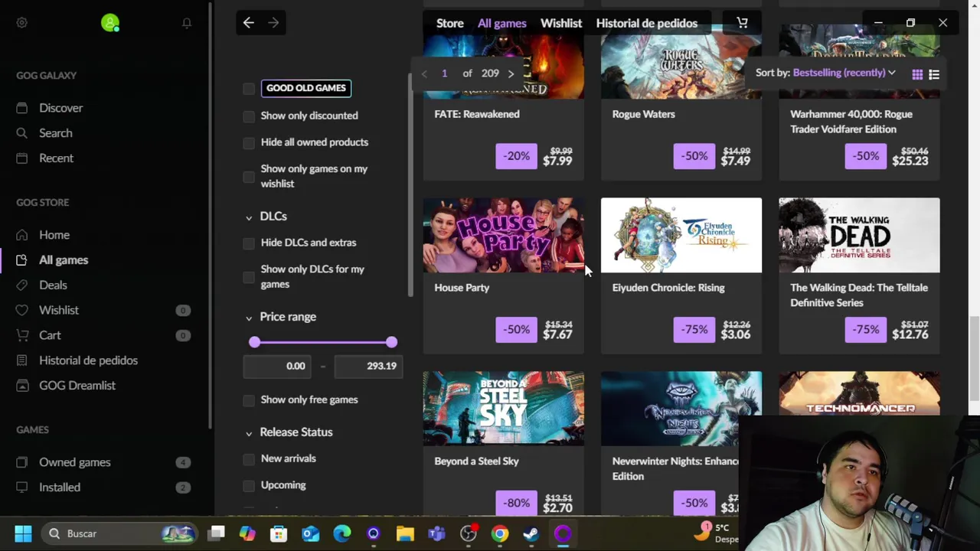The width and height of the screenshot is (980, 551).
Task: Go back with the left arrow
Action: (248, 23)
